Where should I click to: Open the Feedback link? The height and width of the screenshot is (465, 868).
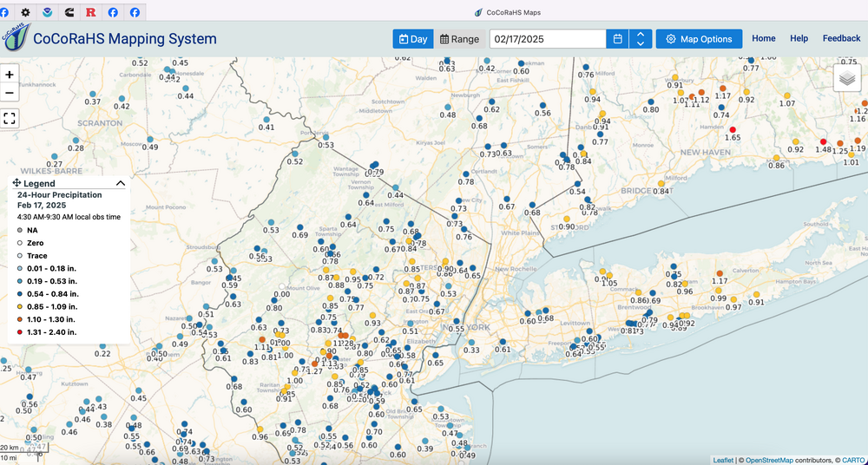841,38
